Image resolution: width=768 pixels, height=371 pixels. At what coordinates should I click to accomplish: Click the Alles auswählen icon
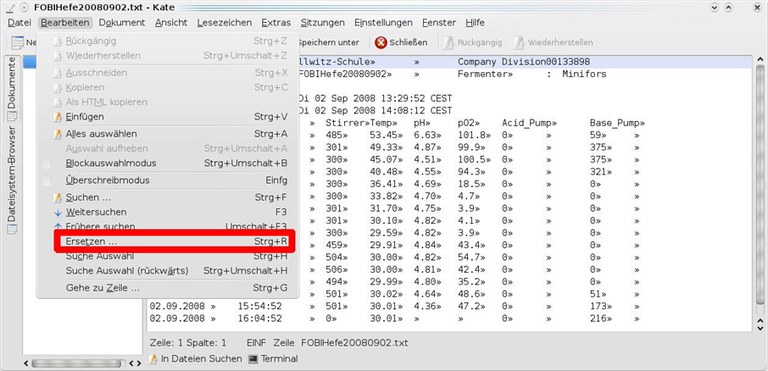58,134
